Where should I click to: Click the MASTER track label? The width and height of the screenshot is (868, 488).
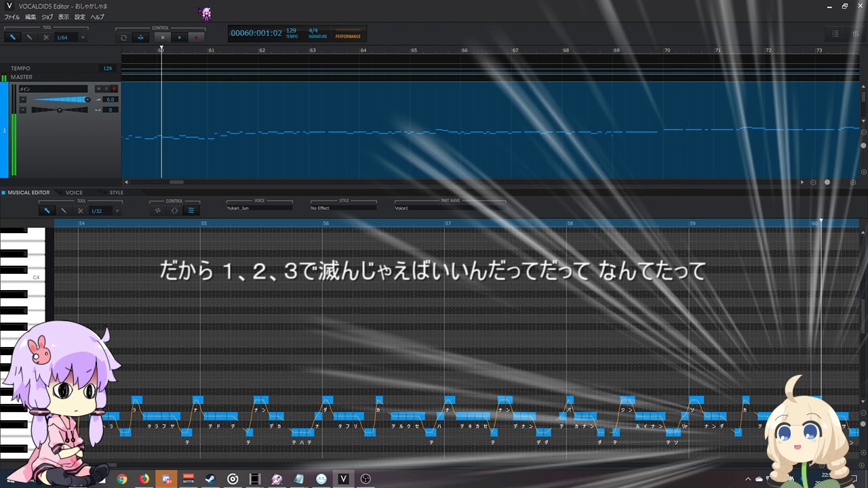click(x=22, y=77)
